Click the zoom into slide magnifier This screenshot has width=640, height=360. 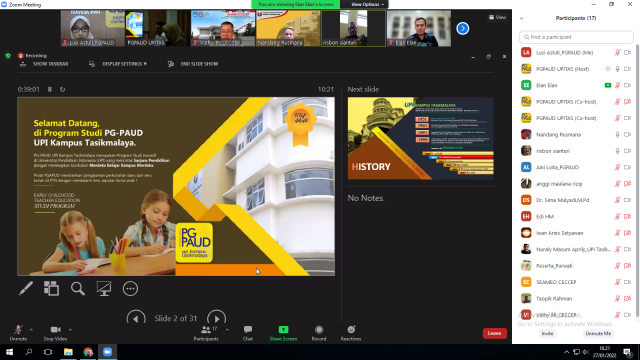point(78,289)
